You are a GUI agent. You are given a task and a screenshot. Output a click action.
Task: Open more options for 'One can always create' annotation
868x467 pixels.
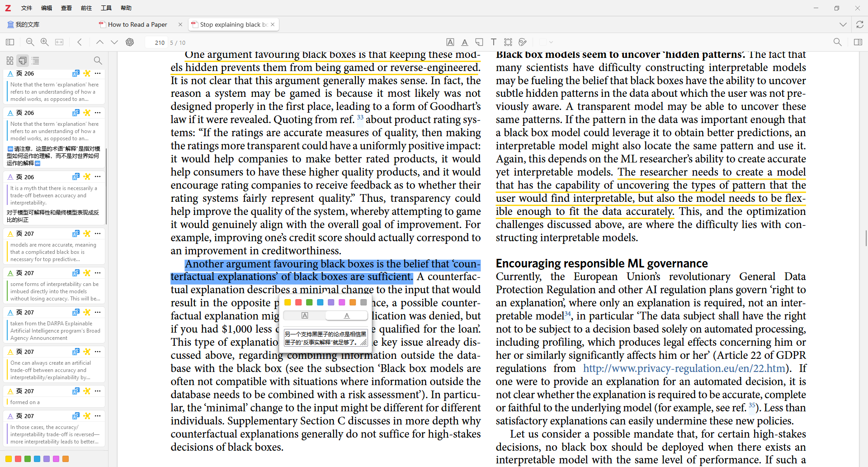[x=98, y=351]
